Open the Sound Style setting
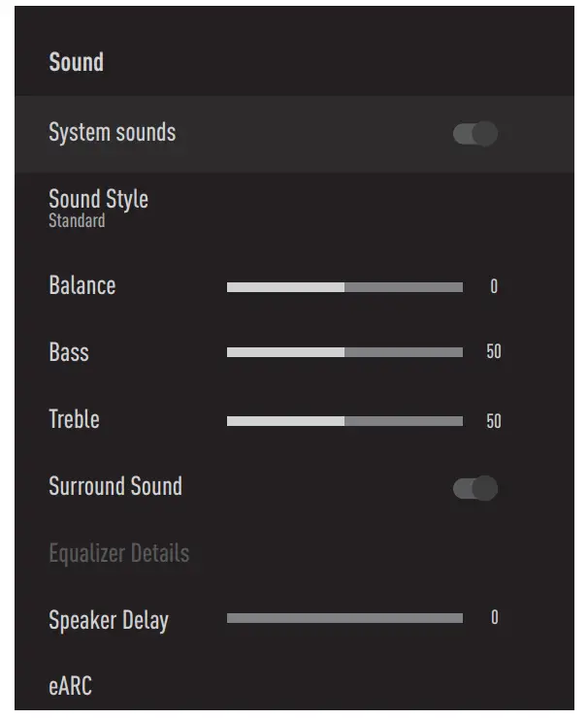 (98, 208)
